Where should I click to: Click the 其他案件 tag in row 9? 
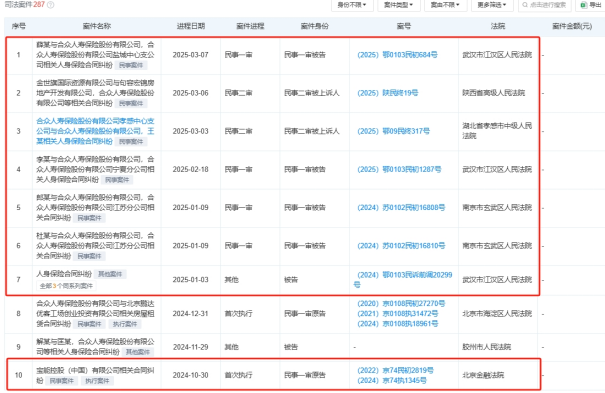(138, 352)
